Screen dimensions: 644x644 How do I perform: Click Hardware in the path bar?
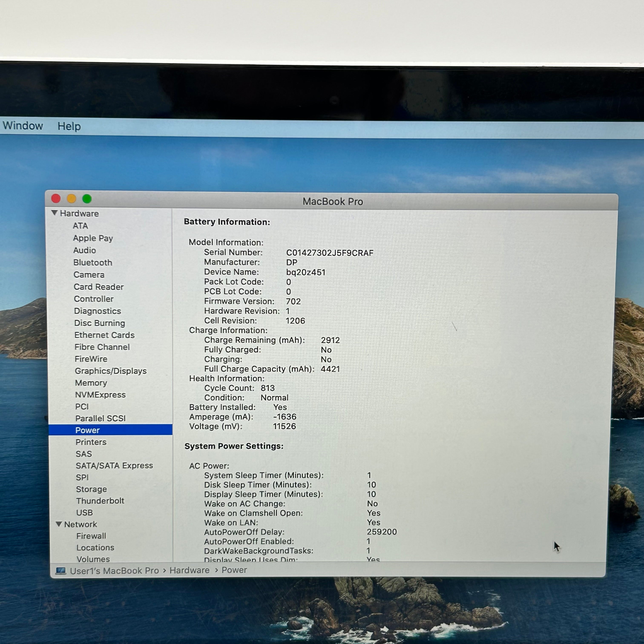(x=189, y=570)
